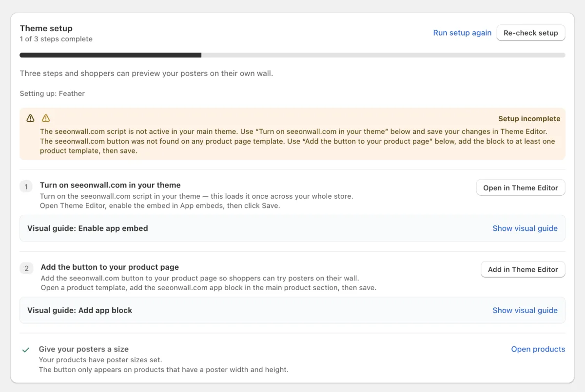
Task: Click the step 2 number badge
Action: pos(26,268)
